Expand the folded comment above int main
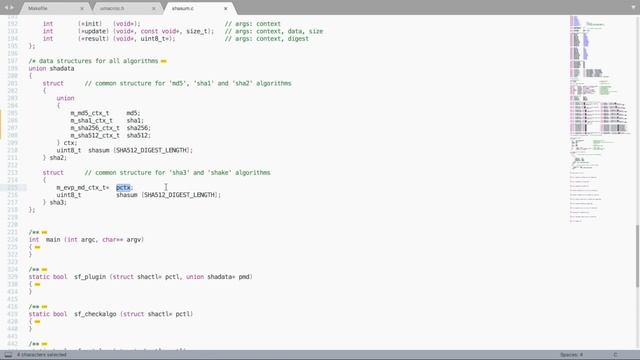The image size is (640, 360). point(44,233)
